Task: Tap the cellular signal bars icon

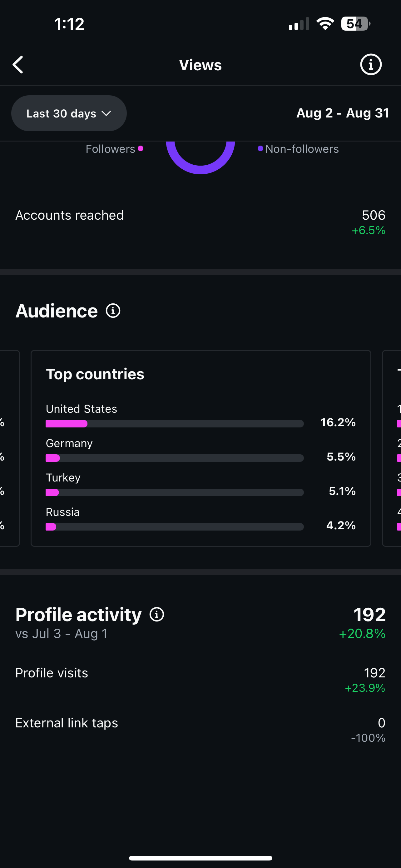Action: (299, 24)
